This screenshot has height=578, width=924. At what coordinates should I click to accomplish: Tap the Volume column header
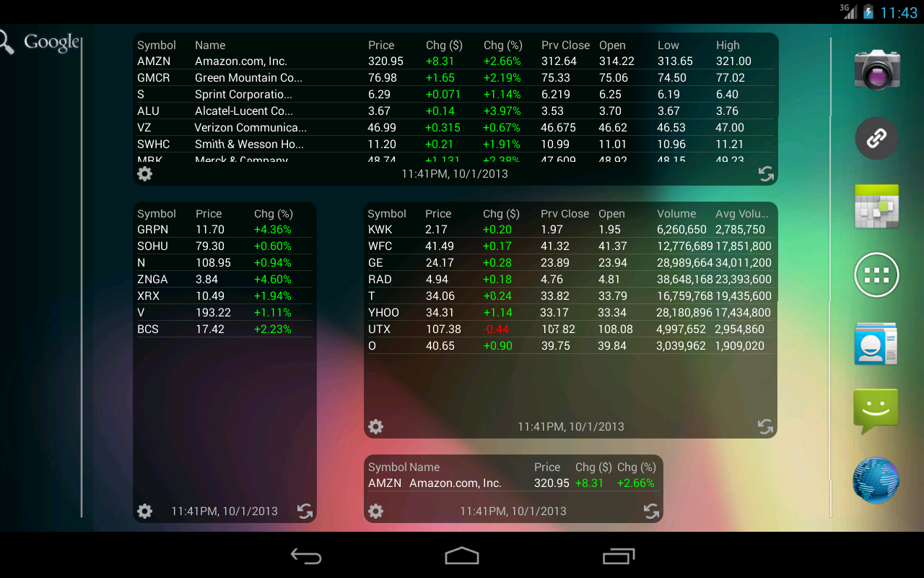(676, 214)
